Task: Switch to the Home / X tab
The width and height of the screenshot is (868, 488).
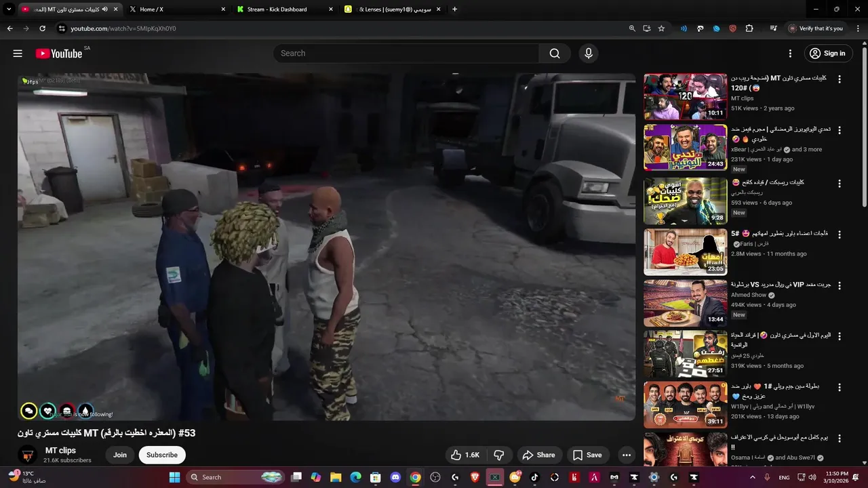Action: (x=177, y=9)
